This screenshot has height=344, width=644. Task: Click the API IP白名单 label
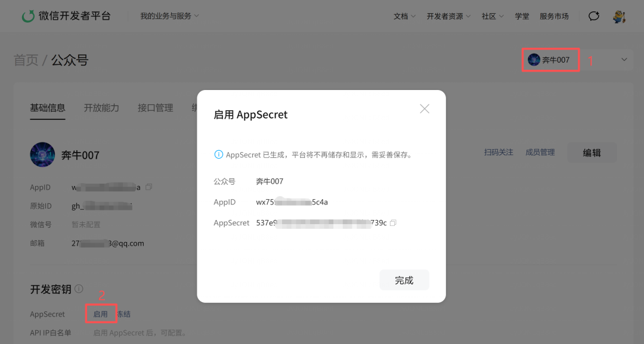pyautogui.click(x=51, y=333)
